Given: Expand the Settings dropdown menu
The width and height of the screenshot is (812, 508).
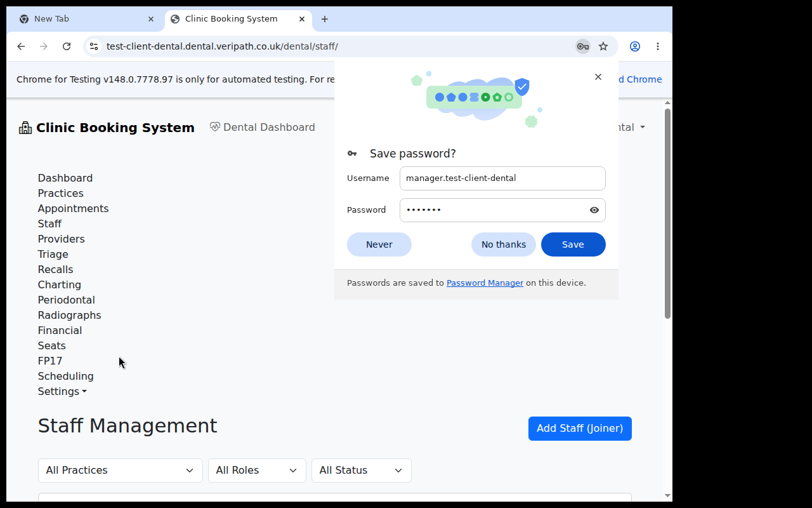Looking at the screenshot, I should point(62,391).
